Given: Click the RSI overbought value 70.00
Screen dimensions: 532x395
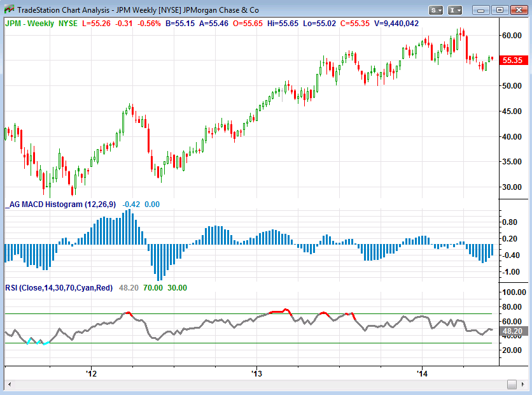Looking at the screenshot, I should (x=153, y=288).
